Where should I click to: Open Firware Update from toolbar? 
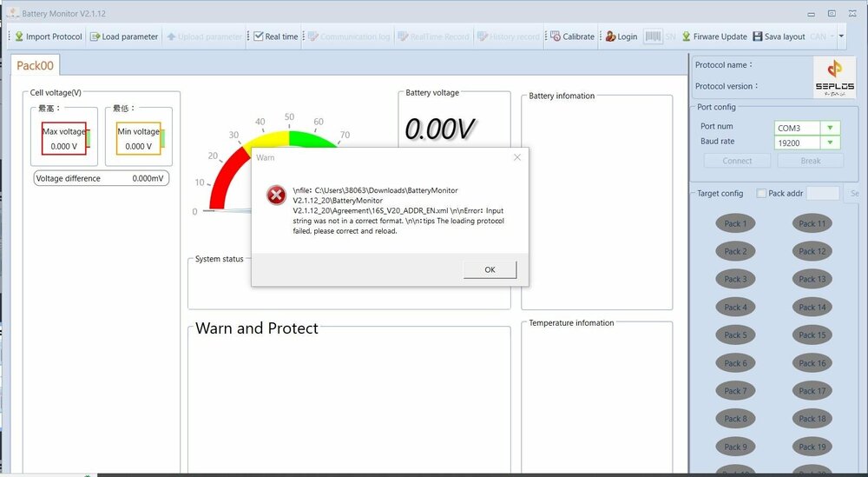(714, 36)
